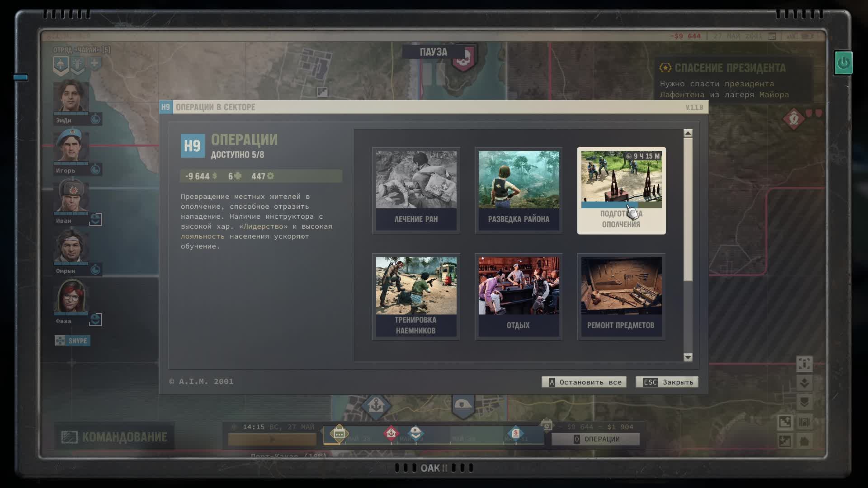Click the Пауза indicator at top
Screen dimensions: 868x488
[x=433, y=52]
